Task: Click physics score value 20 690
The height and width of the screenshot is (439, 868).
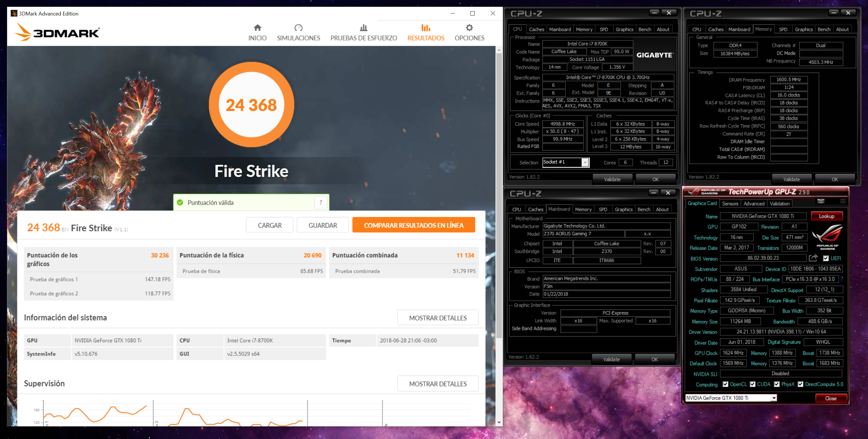Action: point(312,255)
